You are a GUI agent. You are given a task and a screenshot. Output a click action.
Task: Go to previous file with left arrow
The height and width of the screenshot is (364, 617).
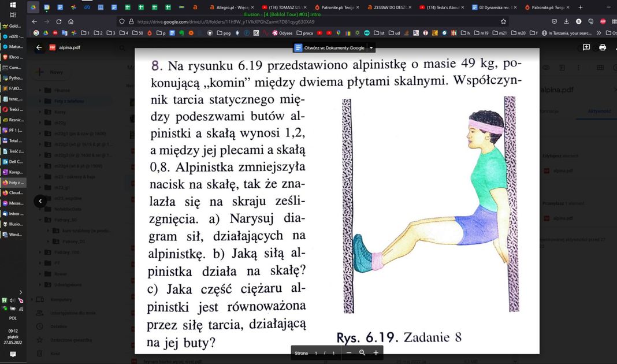[x=39, y=201]
